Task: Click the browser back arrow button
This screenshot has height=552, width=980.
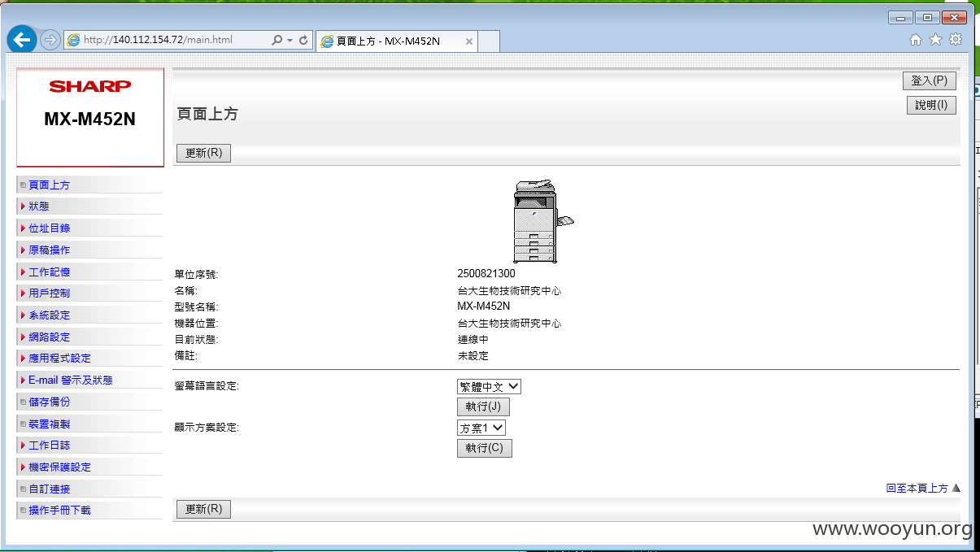Action: point(21,39)
